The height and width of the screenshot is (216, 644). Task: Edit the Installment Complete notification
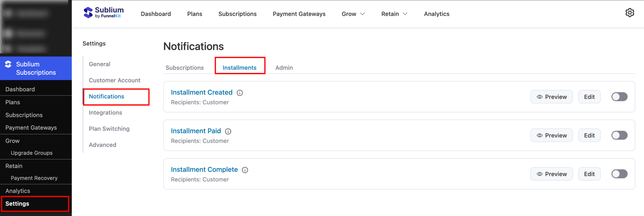tap(589, 174)
